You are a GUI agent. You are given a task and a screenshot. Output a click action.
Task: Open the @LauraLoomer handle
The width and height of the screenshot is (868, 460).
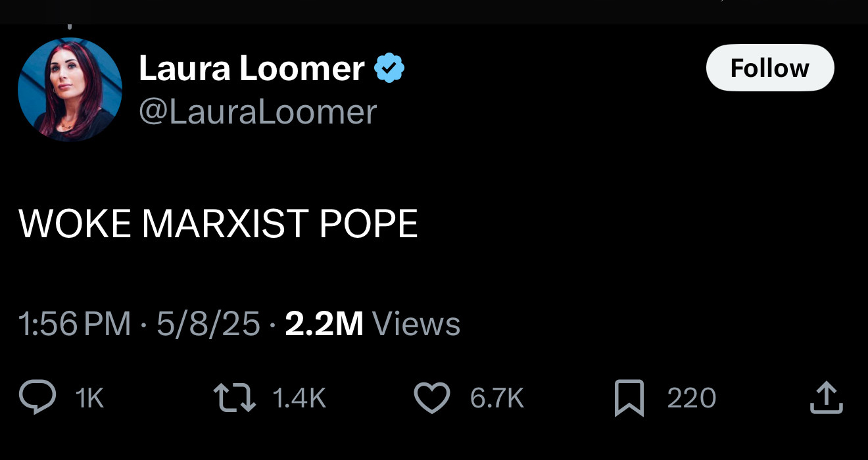tap(258, 111)
